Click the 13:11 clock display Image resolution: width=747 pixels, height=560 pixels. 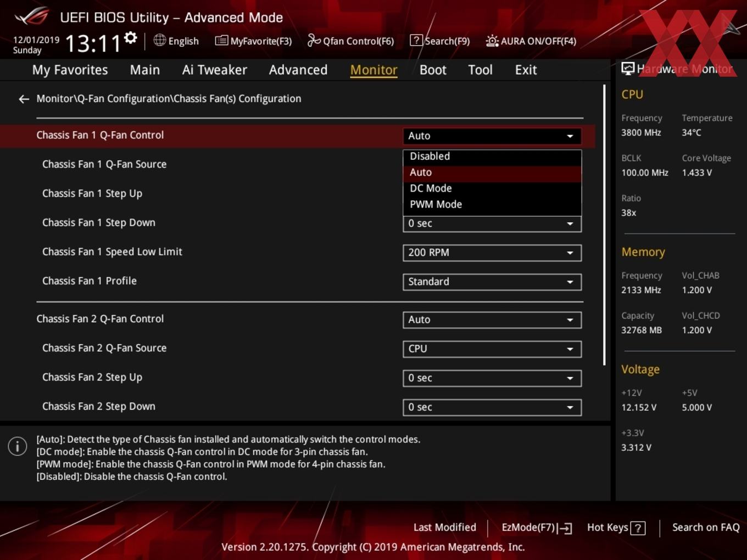pos(93,43)
